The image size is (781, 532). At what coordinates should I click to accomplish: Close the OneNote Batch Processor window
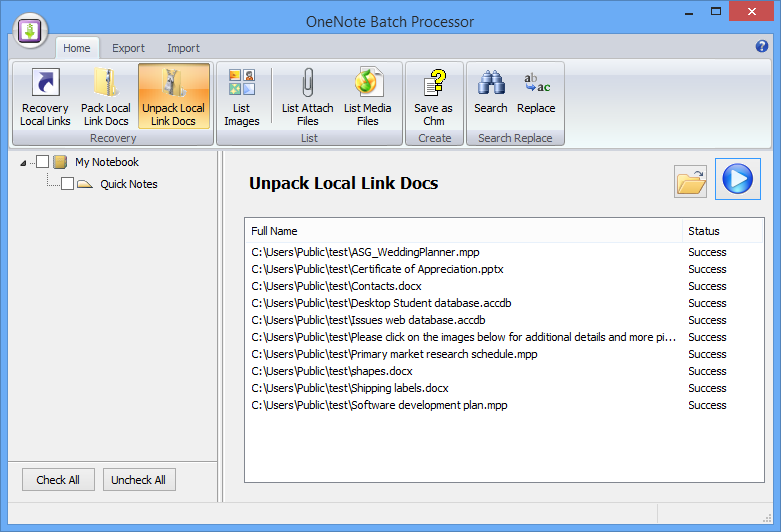click(x=752, y=11)
